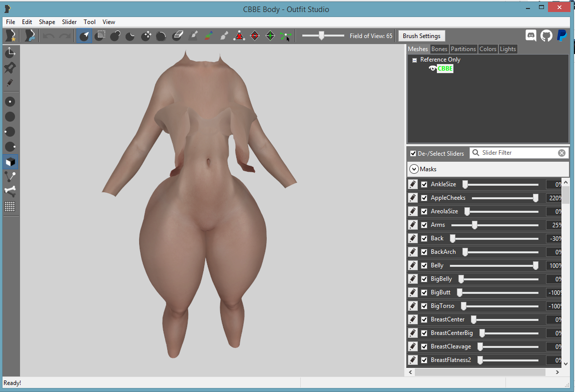Toggle the Pivot pin tool in sidebar
The width and height of the screenshot is (575, 392).
tap(10, 68)
